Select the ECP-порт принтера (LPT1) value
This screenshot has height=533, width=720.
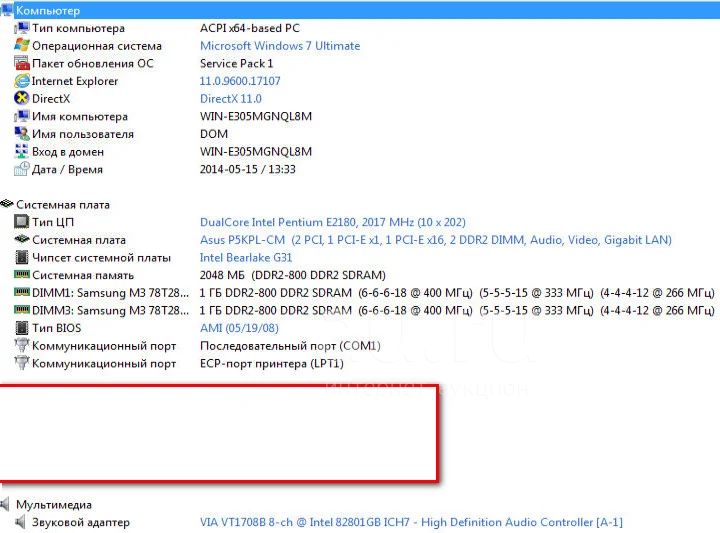click(272, 364)
